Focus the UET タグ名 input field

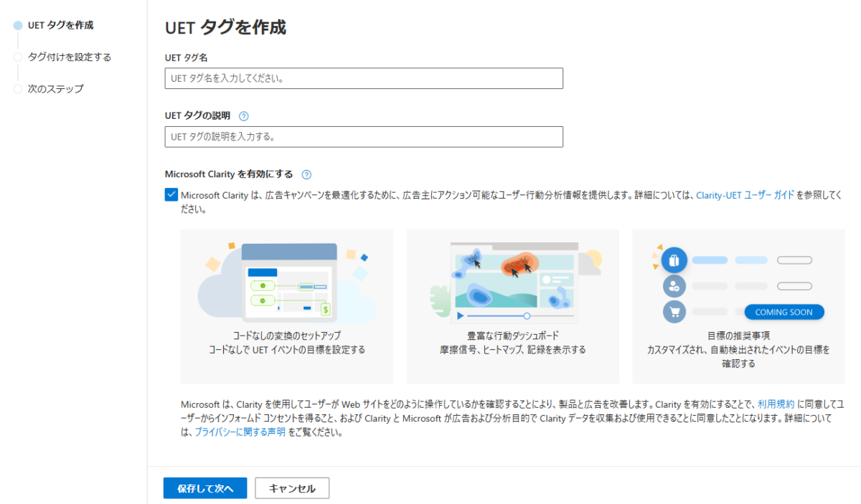(364, 78)
